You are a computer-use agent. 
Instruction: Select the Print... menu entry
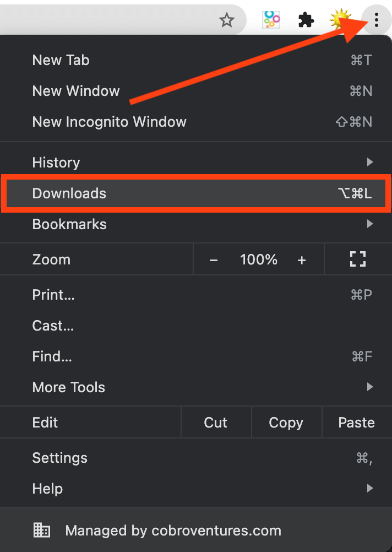click(196, 295)
